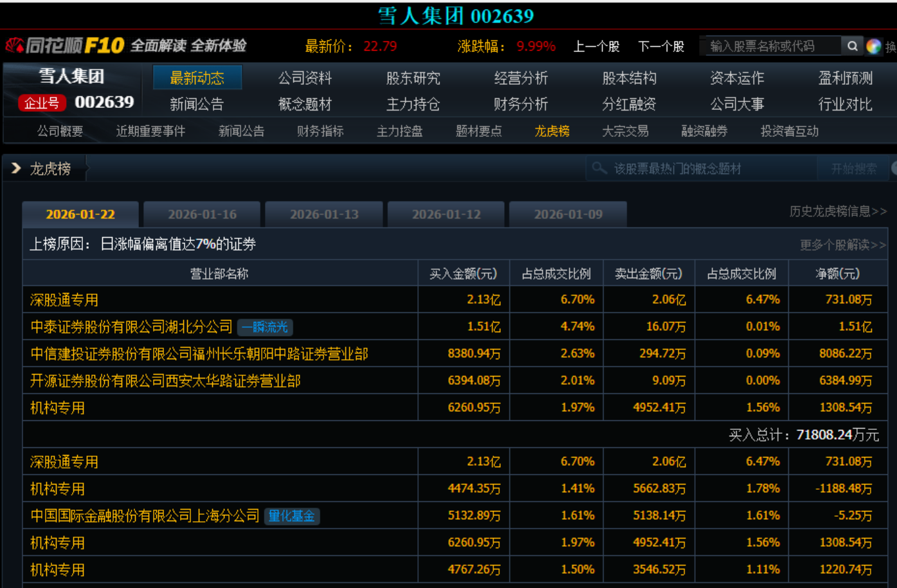
Task: Select 大宗交易 sub-tab
Action: click(625, 131)
